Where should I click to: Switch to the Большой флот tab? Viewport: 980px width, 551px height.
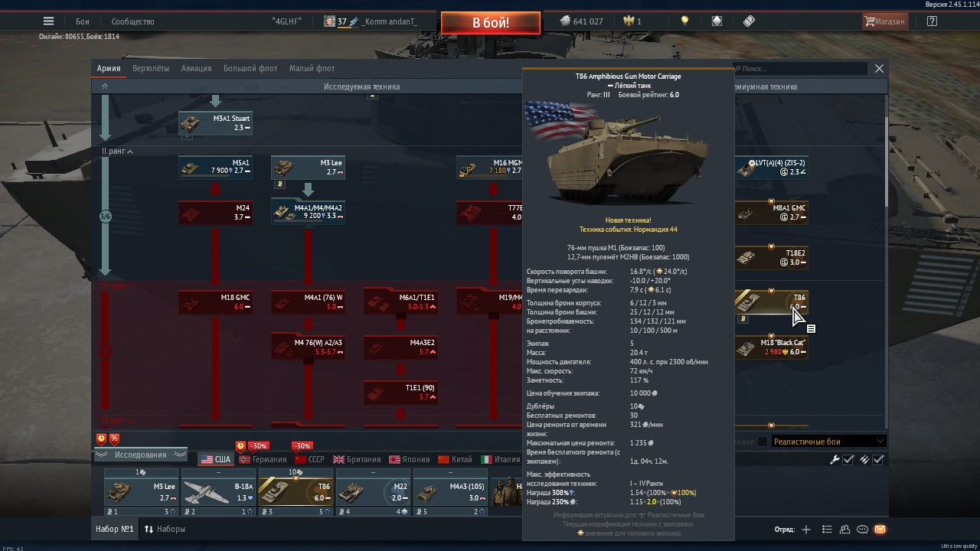(x=250, y=68)
